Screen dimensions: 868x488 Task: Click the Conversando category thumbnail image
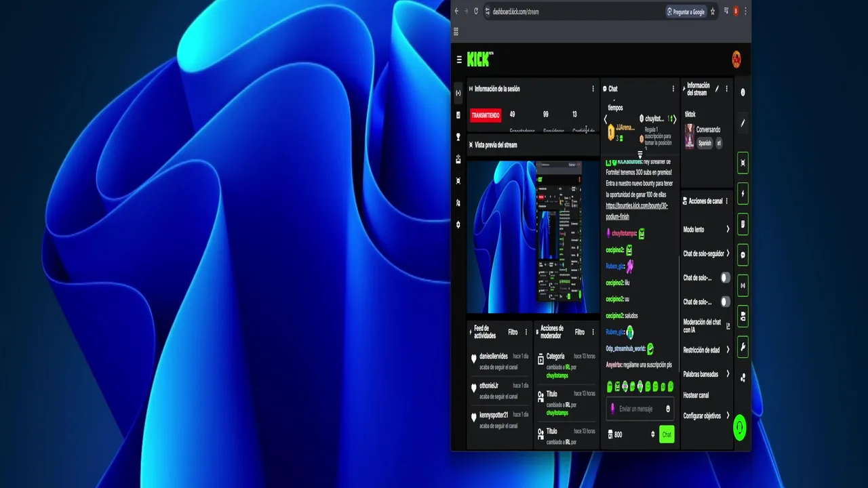(x=689, y=136)
